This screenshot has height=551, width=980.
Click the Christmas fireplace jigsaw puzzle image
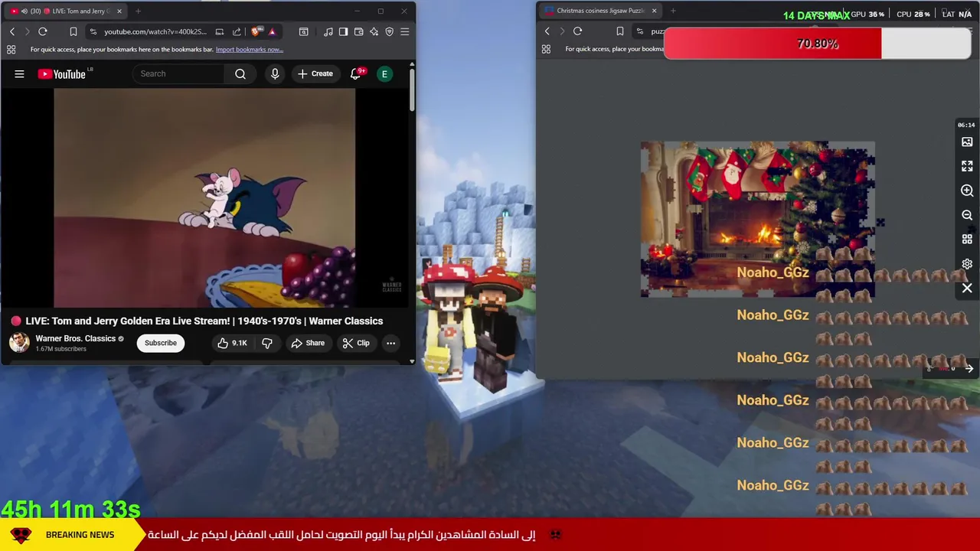point(757,219)
